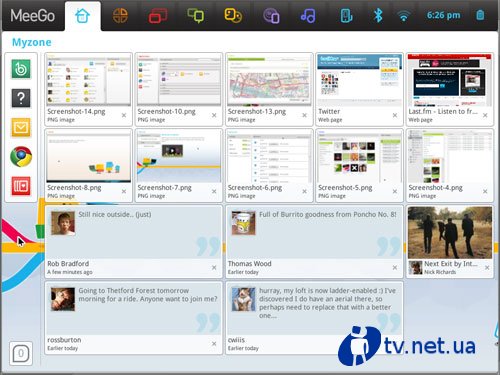Launch Google Chrome from the sidebar
Screen dimensions: 500x375
tap(21, 156)
